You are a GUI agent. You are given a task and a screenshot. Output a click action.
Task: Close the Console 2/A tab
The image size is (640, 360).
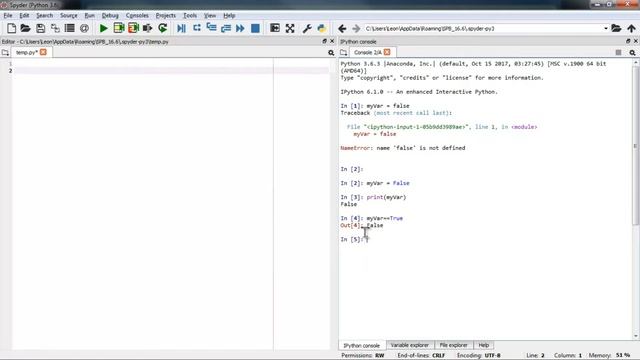pos(387,52)
